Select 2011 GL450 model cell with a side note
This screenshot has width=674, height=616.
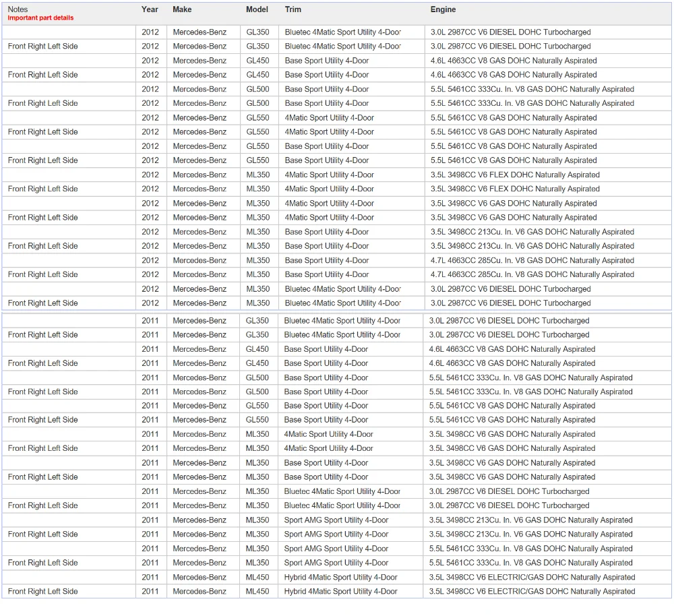tap(257, 363)
